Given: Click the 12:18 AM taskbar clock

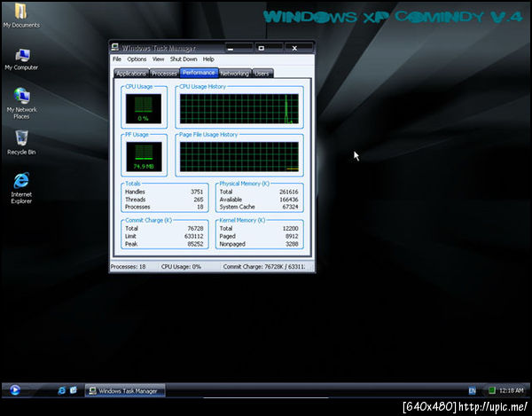Looking at the screenshot, I should tap(511, 391).
